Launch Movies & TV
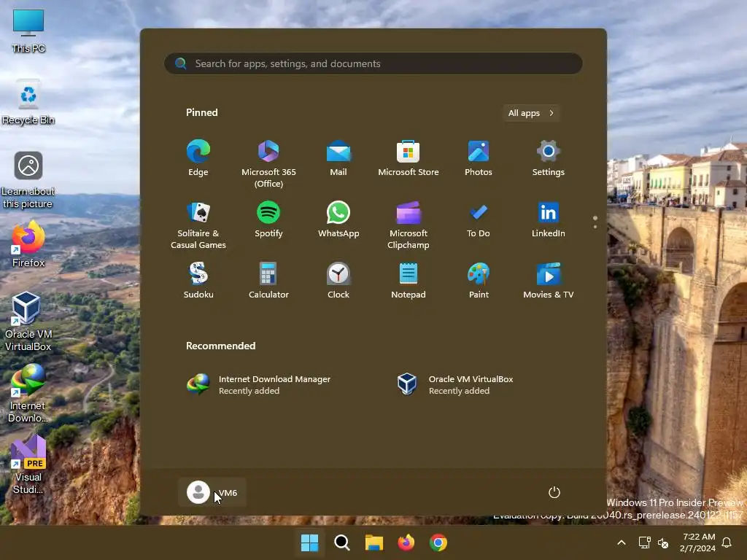Image resolution: width=747 pixels, height=560 pixels. pos(549,281)
